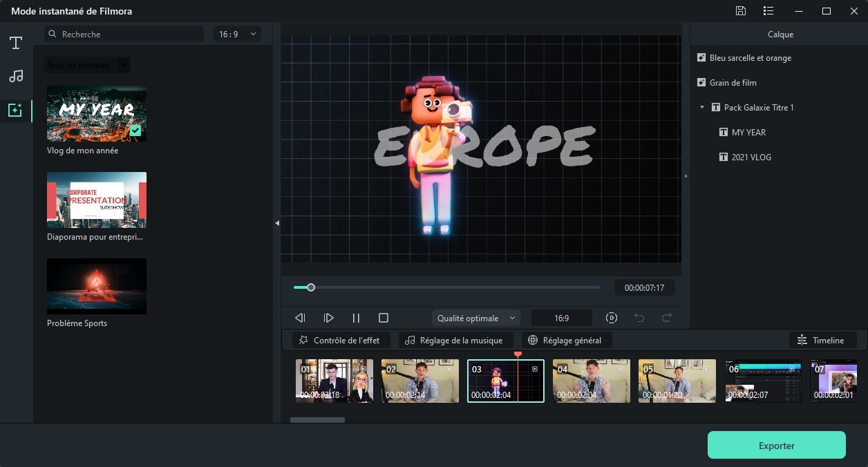Open Contrôle de l'effet settings
The width and height of the screenshot is (868, 467).
(341, 340)
